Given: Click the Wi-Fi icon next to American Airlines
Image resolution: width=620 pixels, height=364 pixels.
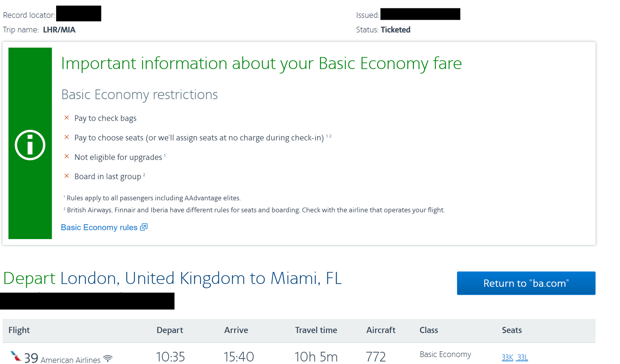Looking at the screenshot, I should pyautogui.click(x=108, y=358).
